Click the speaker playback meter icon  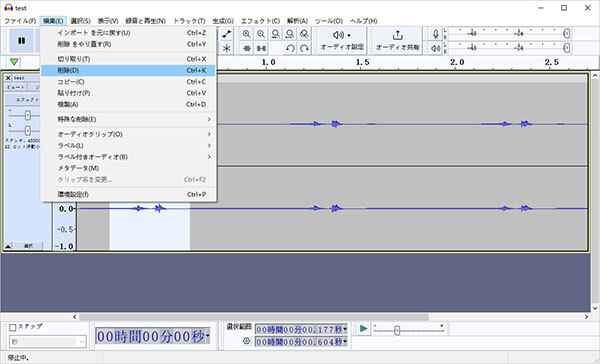[x=435, y=48]
